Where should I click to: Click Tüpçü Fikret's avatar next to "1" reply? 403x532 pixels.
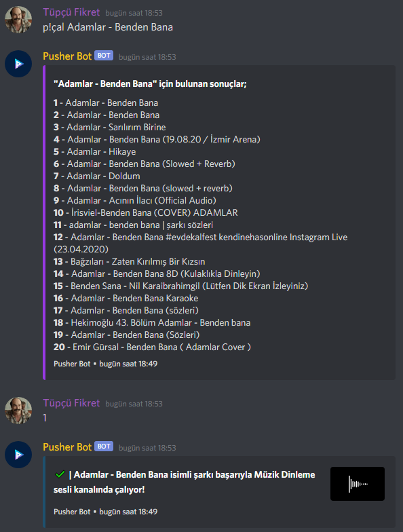18,411
